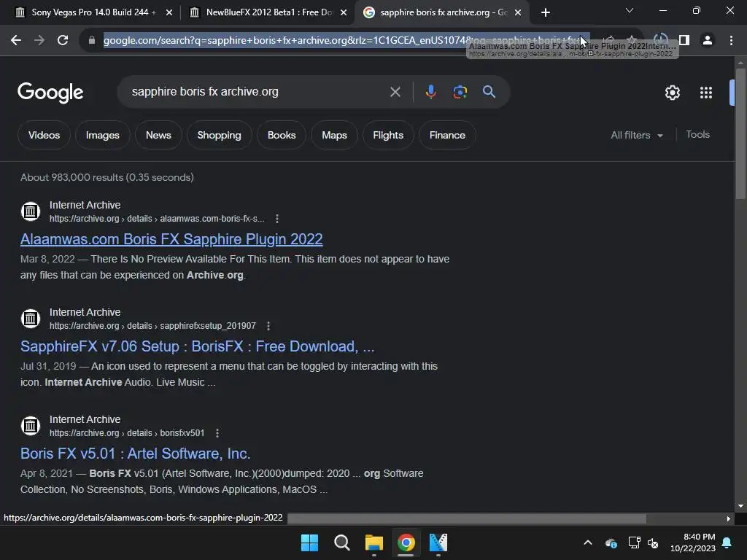Click the forward navigation arrow
Viewport: 747px width, 560px height.
point(39,41)
